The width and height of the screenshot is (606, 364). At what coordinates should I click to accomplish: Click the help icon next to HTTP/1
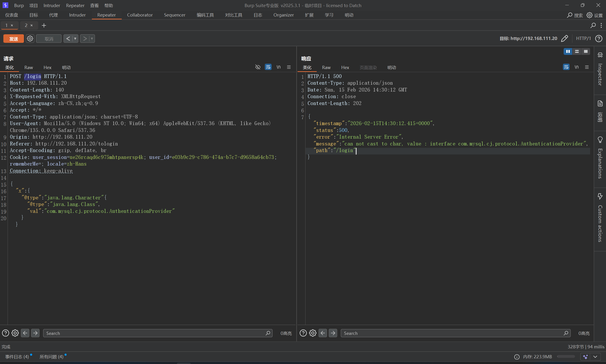[599, 39]
